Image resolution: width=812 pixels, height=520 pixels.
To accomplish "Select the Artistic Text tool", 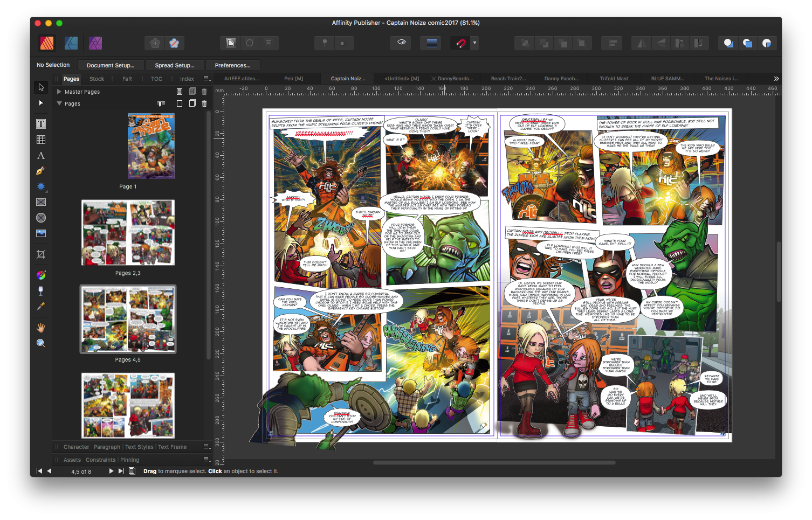I will coord(41,156).
